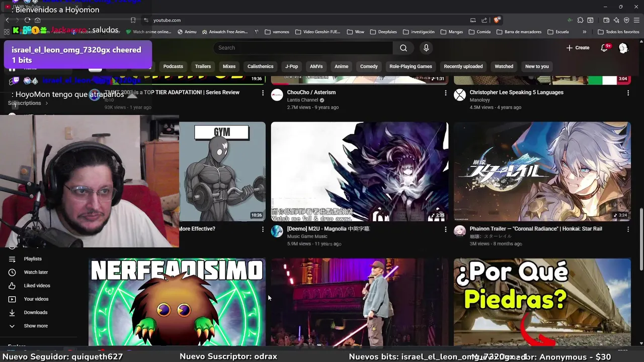Open Music Game Music channel link
This screenshot has height=362, width=644.
(x=307, y=236)
